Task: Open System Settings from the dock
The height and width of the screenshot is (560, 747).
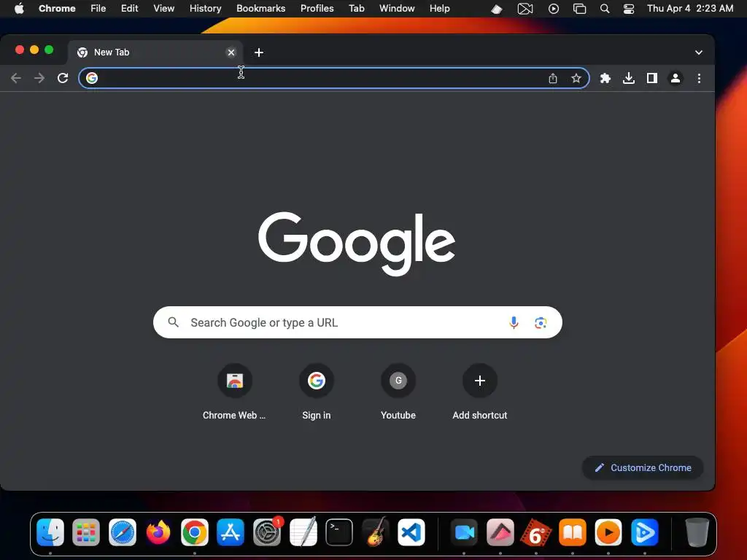Action: tap(267, 532)
